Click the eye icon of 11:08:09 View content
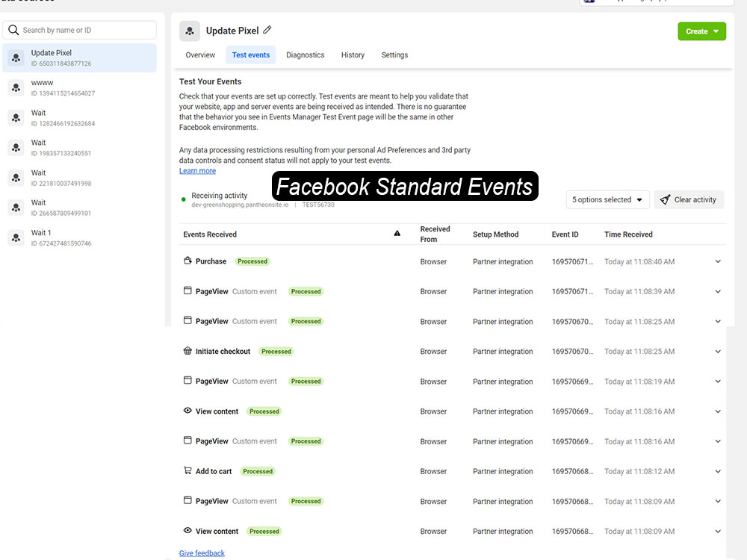Screen dimensions: 747x560 [x=187, y=530]
